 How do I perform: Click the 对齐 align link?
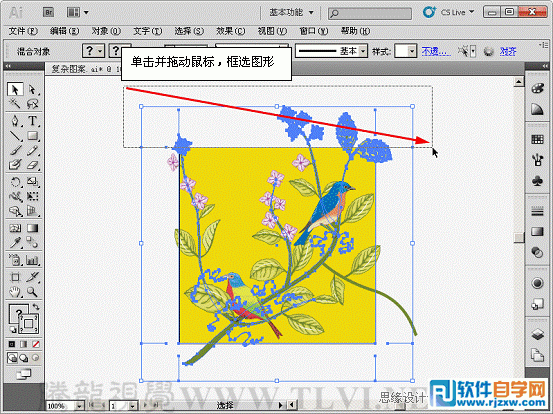pyautogui.click(x=508, y=51)
